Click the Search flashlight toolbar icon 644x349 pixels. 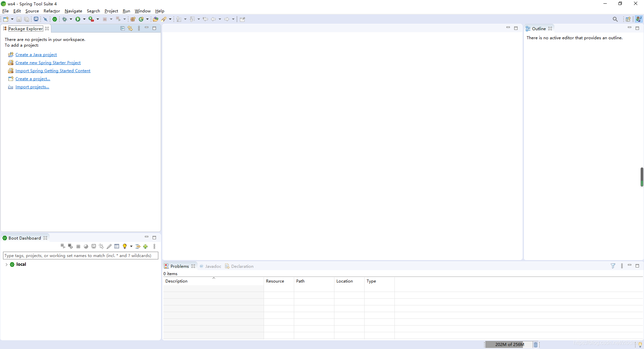(164, 19)
